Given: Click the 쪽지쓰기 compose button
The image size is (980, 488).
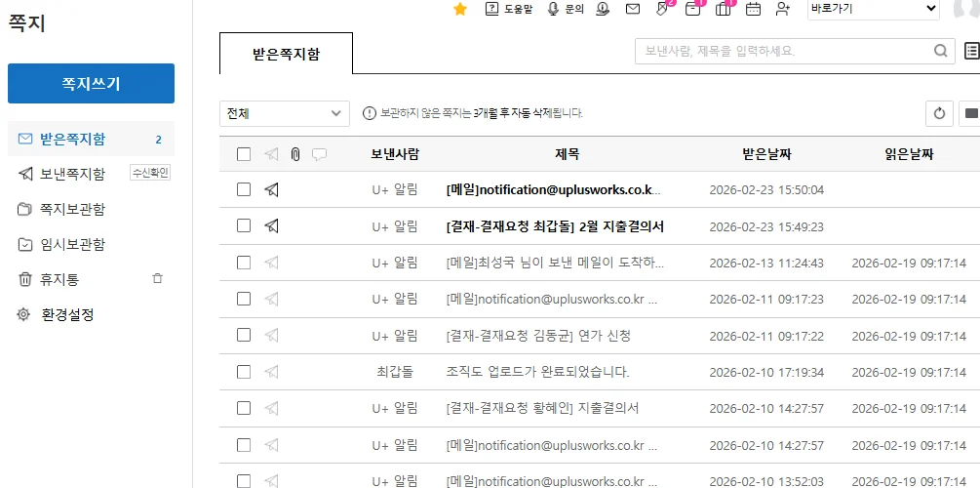Looking at the screenshot, I should (91, 84).
